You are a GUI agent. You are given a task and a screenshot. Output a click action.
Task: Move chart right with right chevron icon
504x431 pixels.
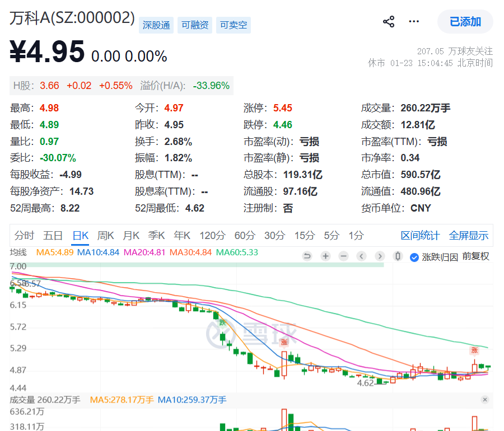(x=380, y=256)
